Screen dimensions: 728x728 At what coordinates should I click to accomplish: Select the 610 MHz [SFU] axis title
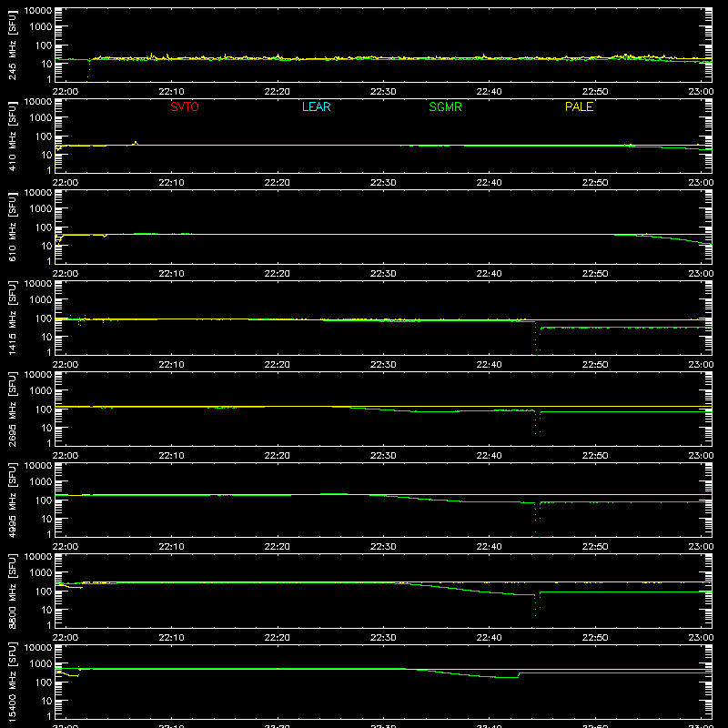click(12, 227)
